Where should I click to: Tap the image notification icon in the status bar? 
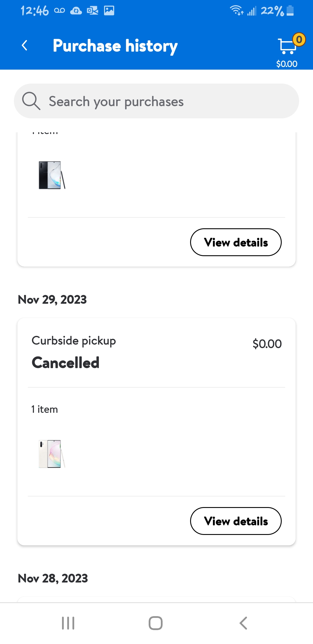[x=109, y=11]
